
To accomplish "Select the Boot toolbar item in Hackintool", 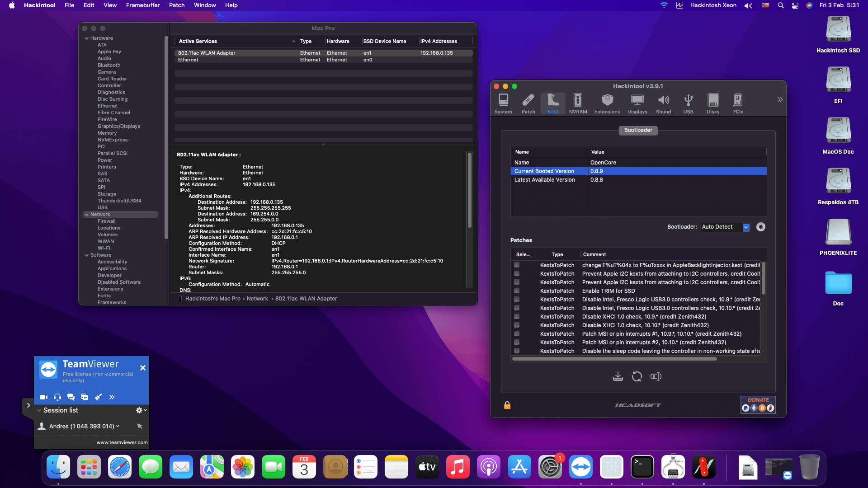I will click(x=553, y=104).
